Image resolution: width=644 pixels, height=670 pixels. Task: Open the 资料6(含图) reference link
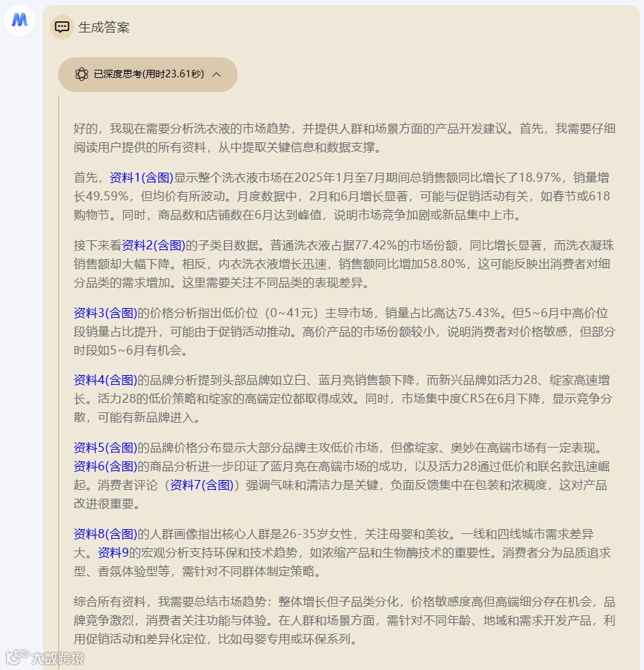coord(105,466)
